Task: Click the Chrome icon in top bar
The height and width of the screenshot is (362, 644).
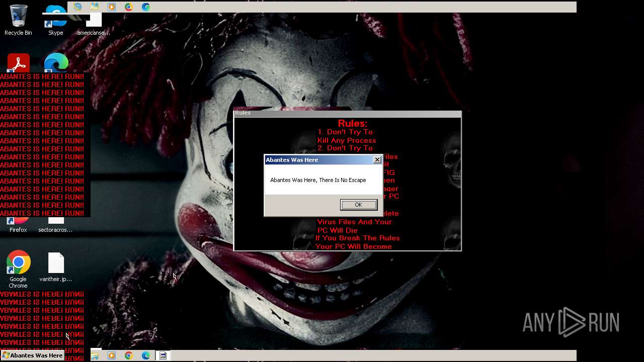Action: (x=129, y=7)
